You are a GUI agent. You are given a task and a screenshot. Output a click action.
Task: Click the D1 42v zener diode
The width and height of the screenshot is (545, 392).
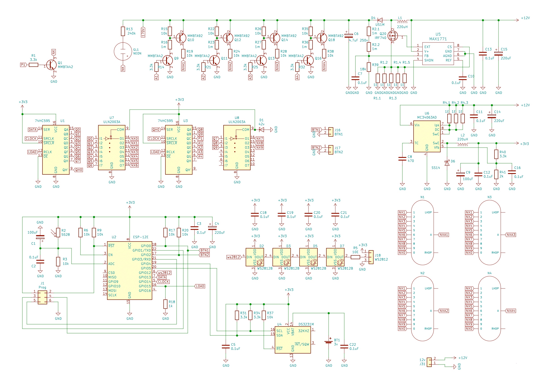click(x=262, y=130)
